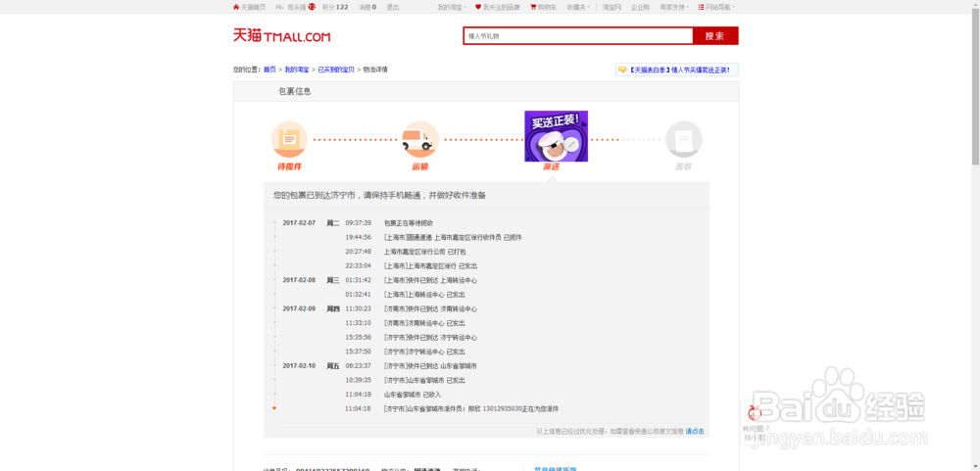
Task: Click the speech bubble icon in the promo notice
Action: (x=622, y=70)
